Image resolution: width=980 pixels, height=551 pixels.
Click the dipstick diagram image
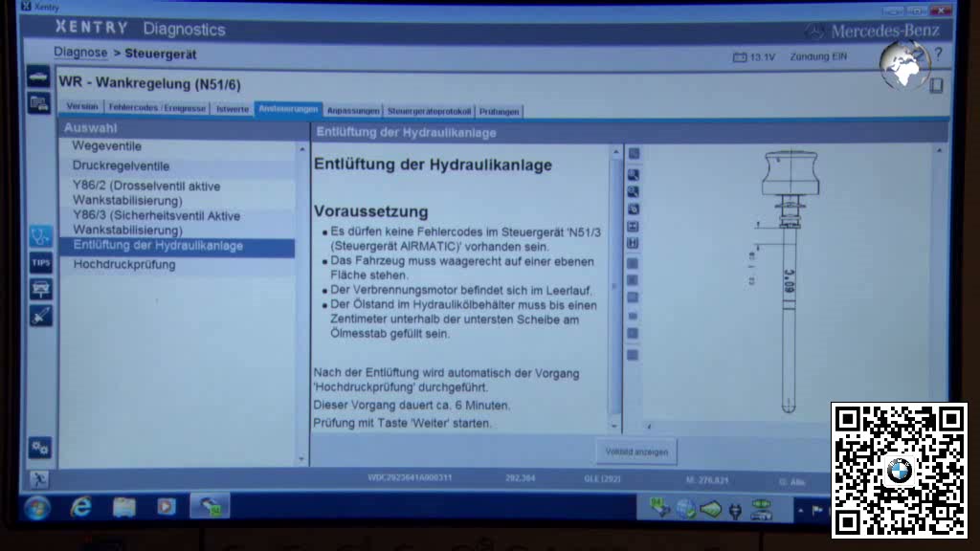pos(789,281)
